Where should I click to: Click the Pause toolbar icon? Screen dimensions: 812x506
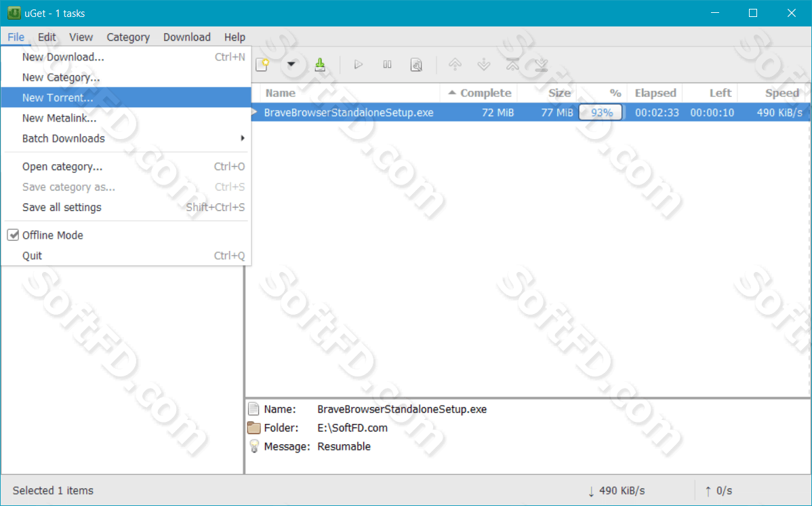click(x=387, y=64)
